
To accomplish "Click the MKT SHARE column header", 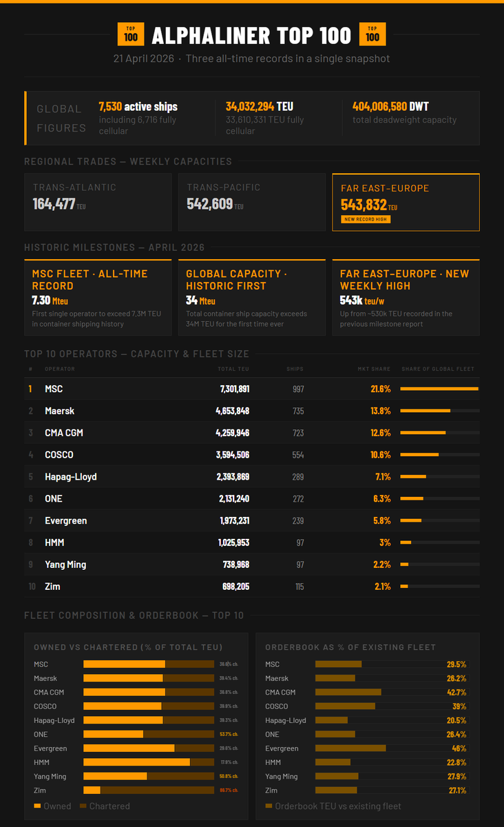I will (376, 369).
